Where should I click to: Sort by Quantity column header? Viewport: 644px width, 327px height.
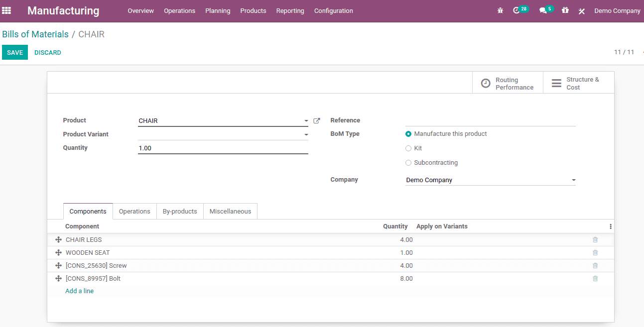(395, 226)
